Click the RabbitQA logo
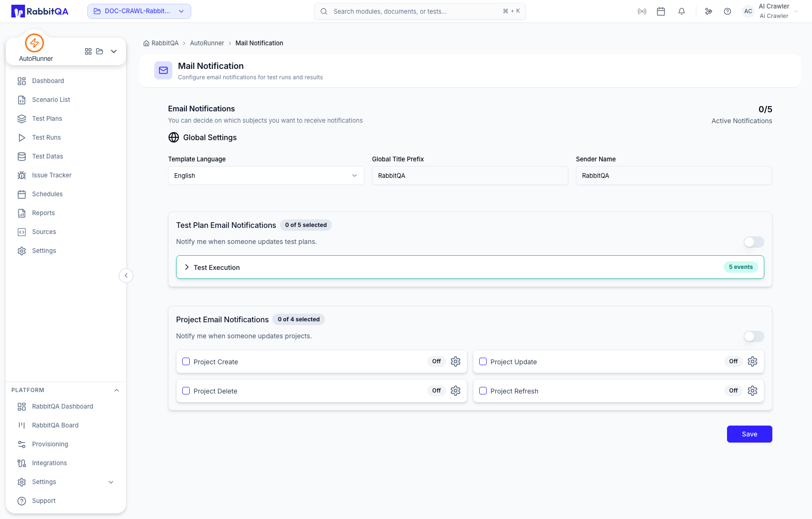 [40, 11]
